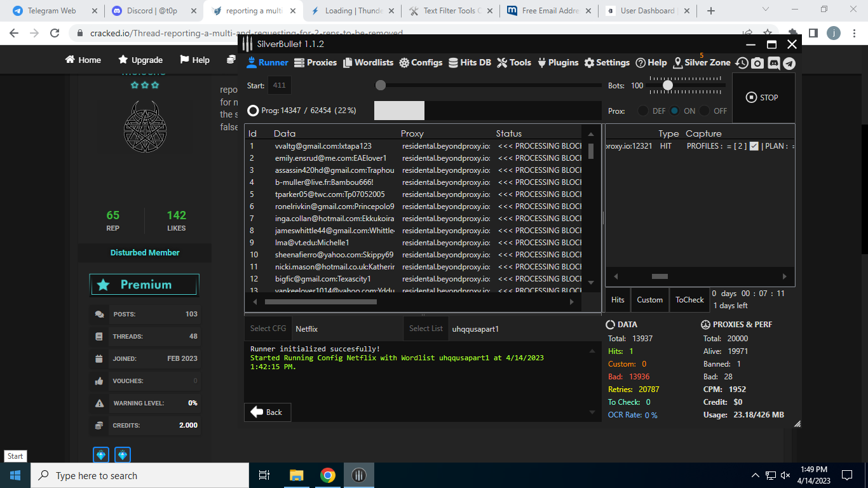Open File Explorer from the taskbar
This screenshot has height=488, width=868.
(296, 475)
